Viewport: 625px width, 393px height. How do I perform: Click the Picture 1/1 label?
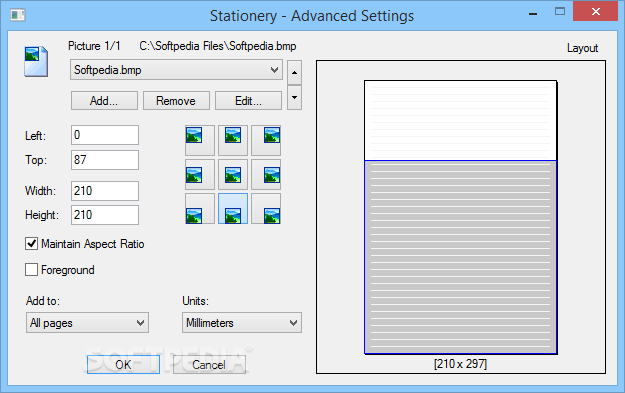94,46
